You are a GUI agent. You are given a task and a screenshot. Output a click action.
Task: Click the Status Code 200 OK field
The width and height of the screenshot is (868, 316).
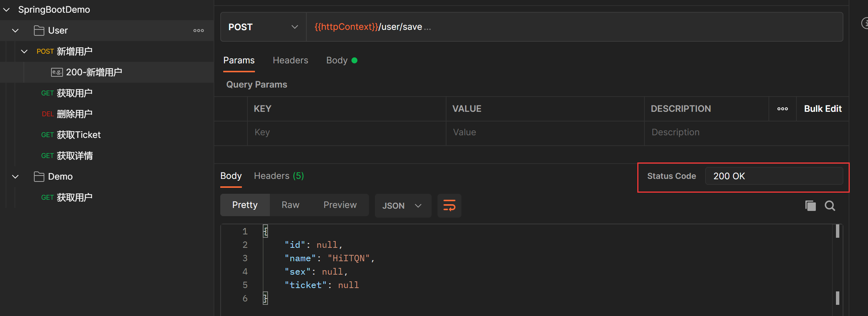pyautogui.click(x=774, y=176)
